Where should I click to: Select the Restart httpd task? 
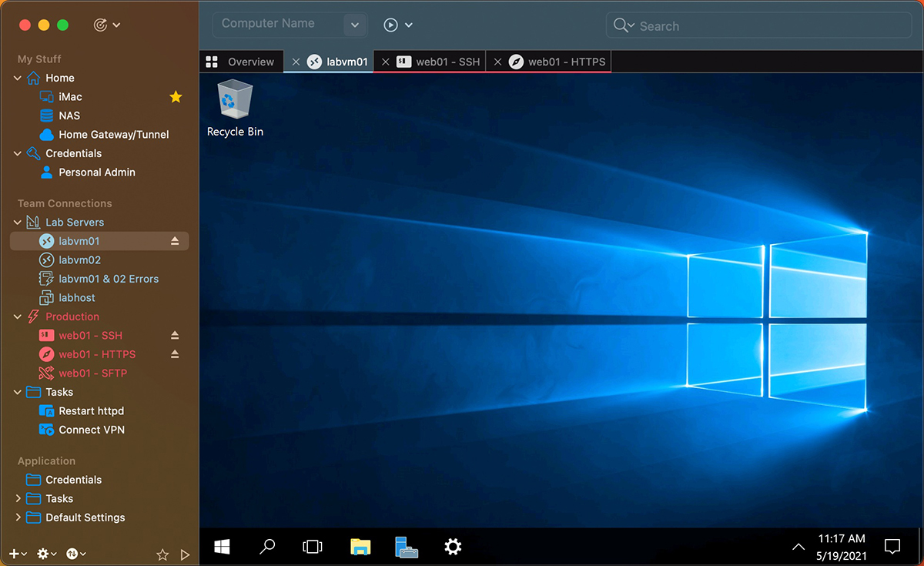click(91, 411)
